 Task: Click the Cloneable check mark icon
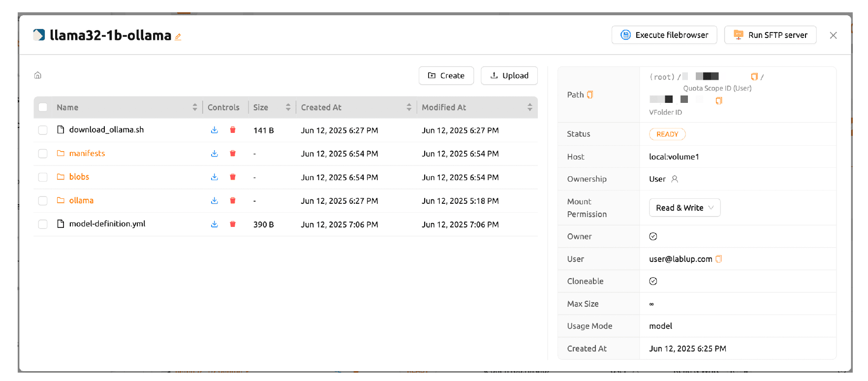pos(653,281)
